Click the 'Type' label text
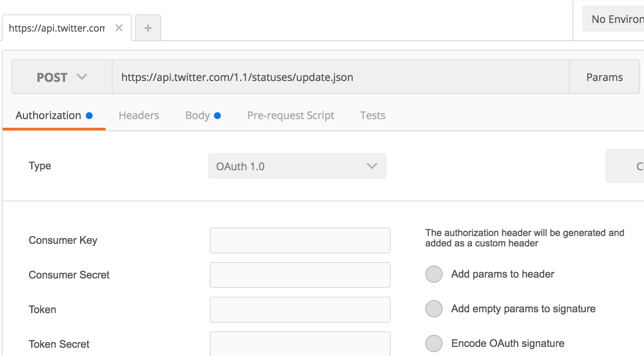 (x=40, y=166)
